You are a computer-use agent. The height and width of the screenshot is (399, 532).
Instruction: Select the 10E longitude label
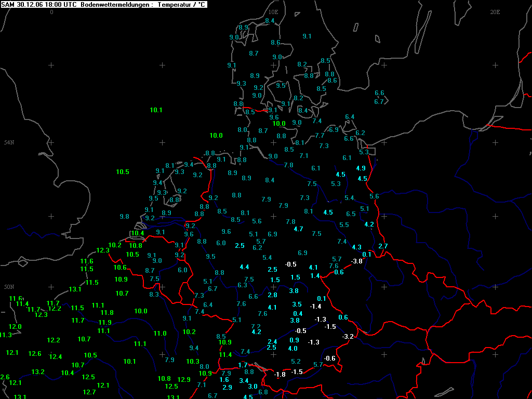(x=273, y=12)
